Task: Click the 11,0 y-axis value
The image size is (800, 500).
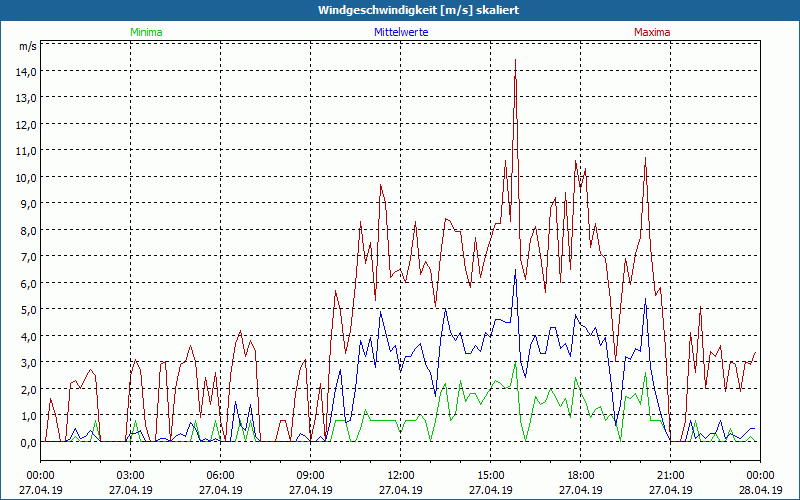Action: (27, 151)
